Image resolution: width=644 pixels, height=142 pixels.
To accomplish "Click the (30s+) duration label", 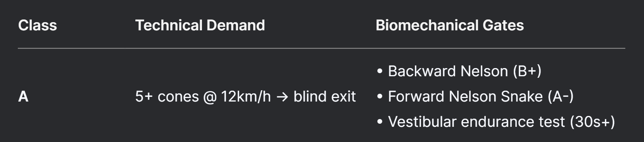I will (x=592, y=122).
